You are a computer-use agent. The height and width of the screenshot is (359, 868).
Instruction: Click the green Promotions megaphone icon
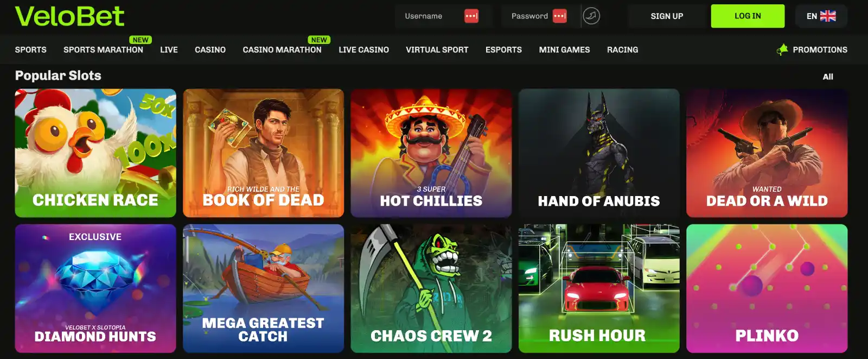pyautogui.click(x=782, y=49)
